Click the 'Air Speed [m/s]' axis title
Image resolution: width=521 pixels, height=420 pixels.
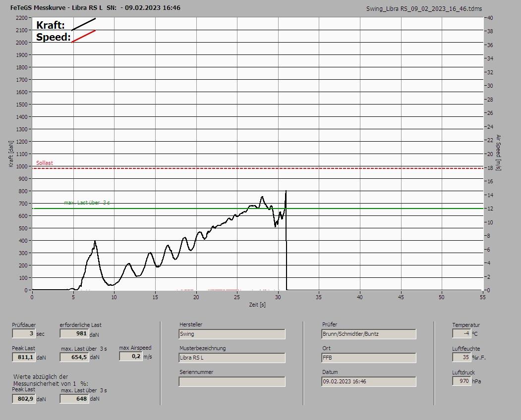pyautogui.click(x=498, y=153)
